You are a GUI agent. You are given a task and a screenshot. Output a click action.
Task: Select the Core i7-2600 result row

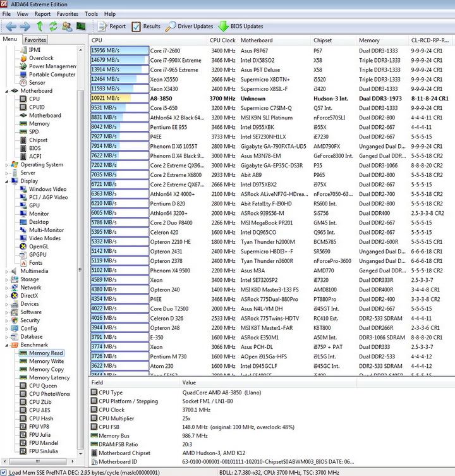coord(271,51)
